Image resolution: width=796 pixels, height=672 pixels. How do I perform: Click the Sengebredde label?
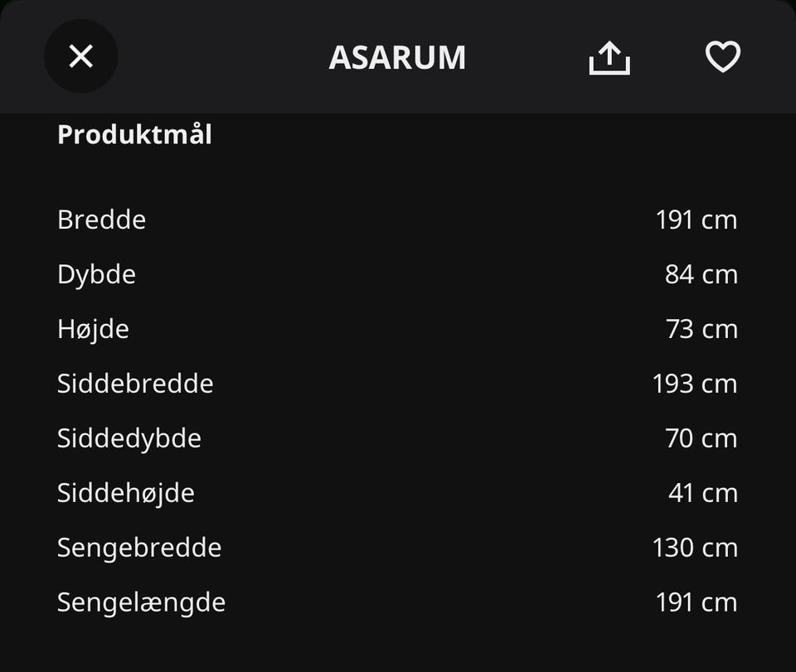point(139,548)
